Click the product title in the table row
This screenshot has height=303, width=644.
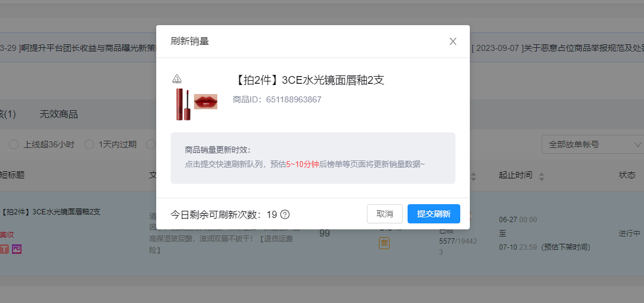point(51,211)
